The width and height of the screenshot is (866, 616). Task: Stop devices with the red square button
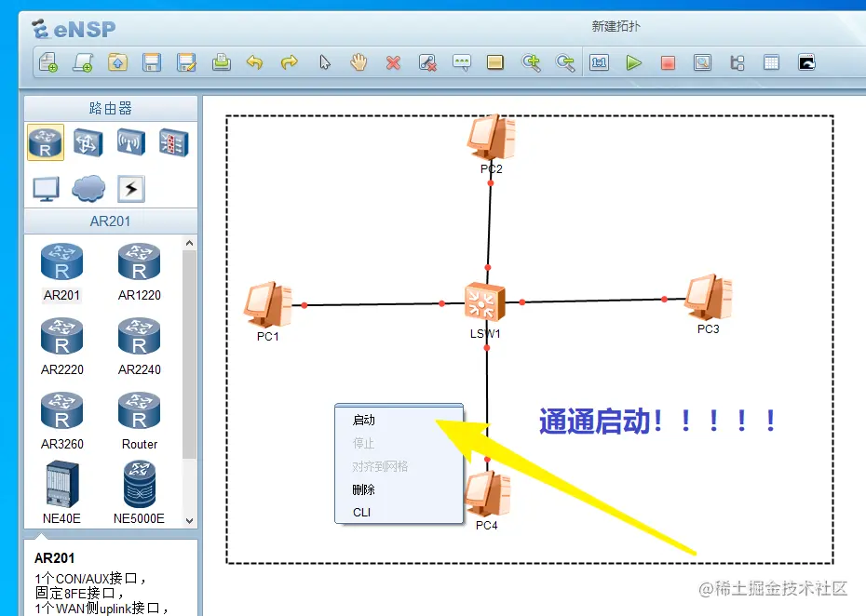click(x=668, y=62)
